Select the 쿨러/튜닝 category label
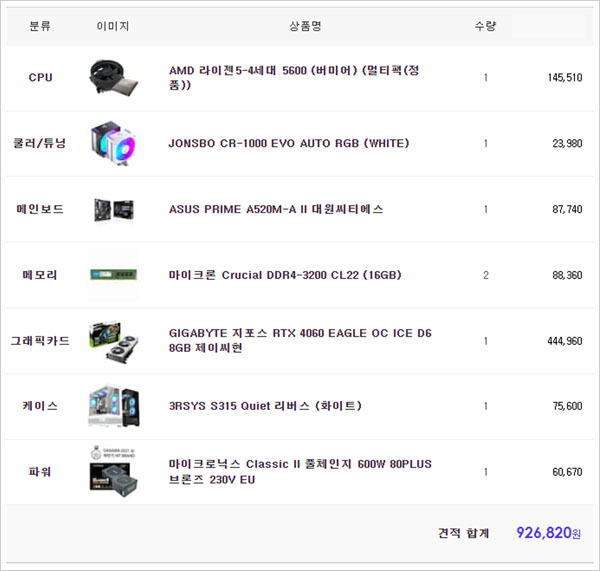 (40, 143)
